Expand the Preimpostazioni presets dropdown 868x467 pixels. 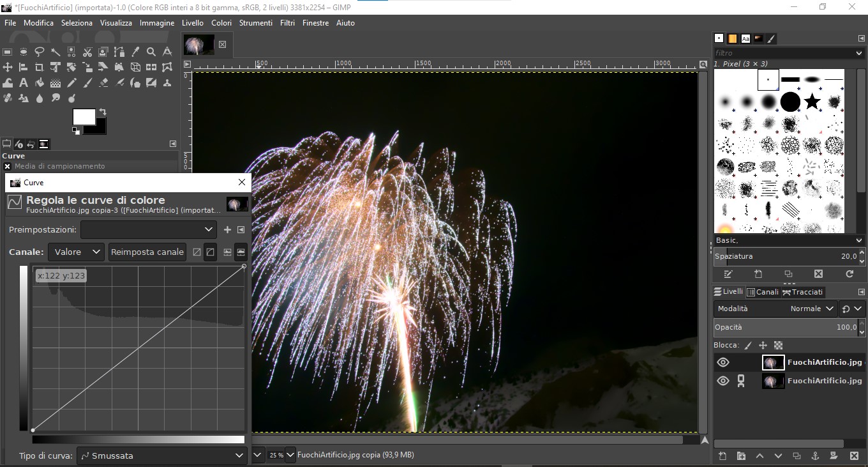click(x=149, y=229)
